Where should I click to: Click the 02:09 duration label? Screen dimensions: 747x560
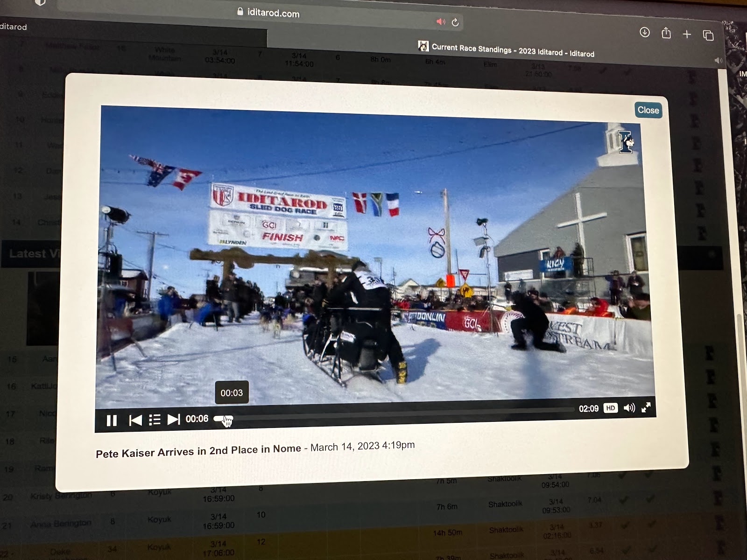click(589, 409)
